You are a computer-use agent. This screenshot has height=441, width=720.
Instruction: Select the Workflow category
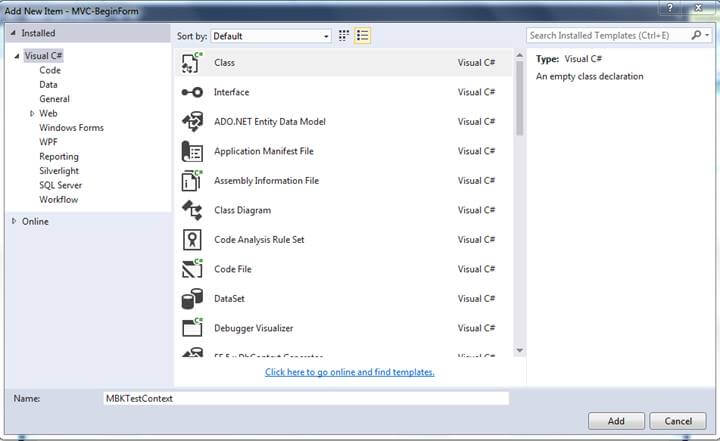58,199
